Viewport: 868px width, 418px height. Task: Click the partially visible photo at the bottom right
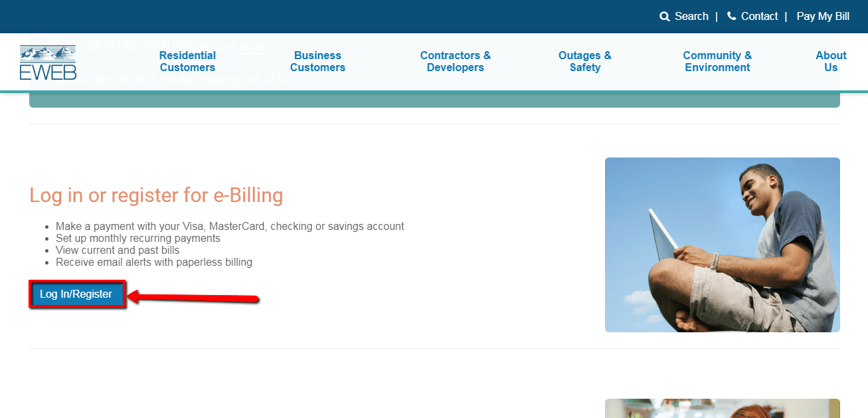[x=723, y=408]
